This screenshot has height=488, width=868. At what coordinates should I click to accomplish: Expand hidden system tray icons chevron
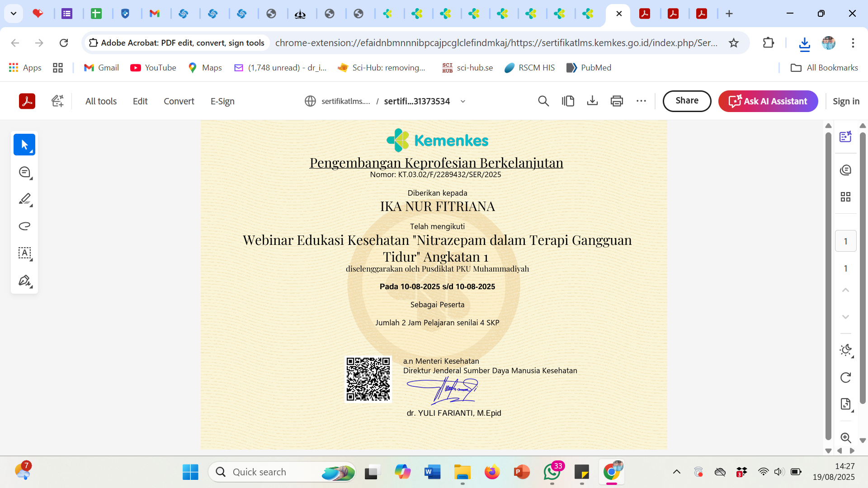tap(677, 472)
